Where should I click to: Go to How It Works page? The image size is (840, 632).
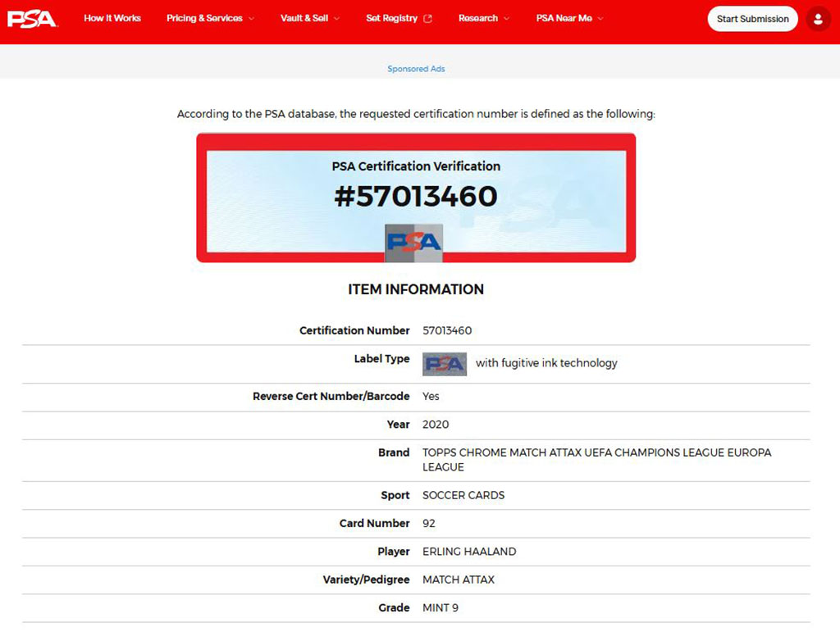112,18
